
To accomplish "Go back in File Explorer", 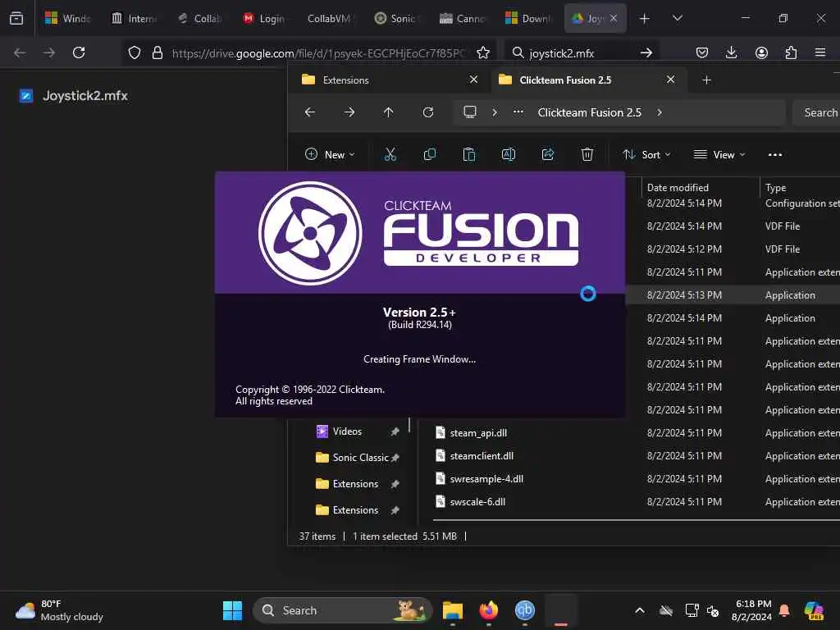I will (309, 112).
